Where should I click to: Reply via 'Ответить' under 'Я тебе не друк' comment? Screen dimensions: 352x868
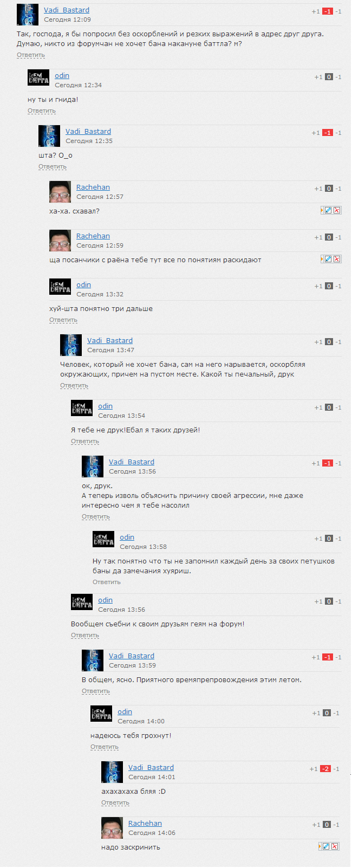[x=85, y=441]
